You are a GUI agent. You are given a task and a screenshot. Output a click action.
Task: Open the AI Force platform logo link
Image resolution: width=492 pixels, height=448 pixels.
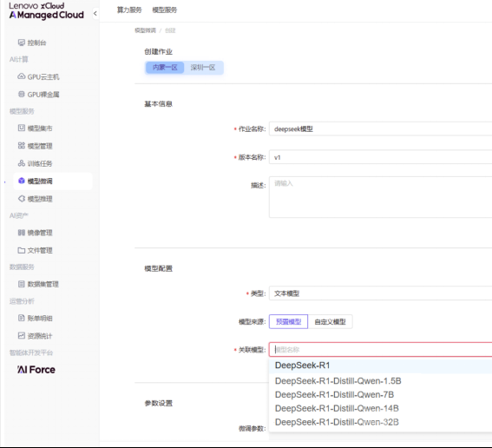click(x=36, y=370)
